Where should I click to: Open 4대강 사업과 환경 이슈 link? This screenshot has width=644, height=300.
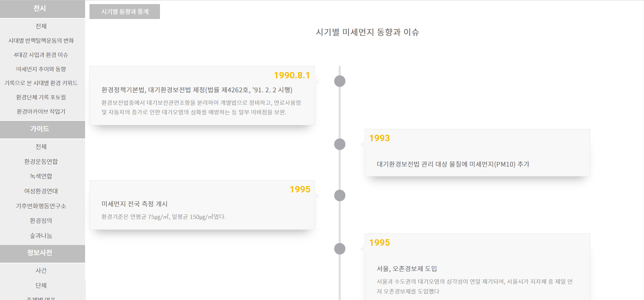(41, 55)
